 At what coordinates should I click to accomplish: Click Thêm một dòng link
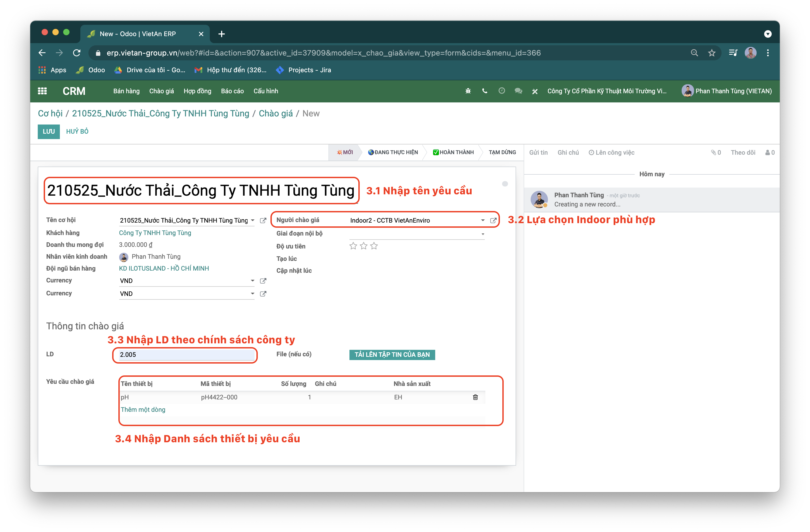click(143, 410)
